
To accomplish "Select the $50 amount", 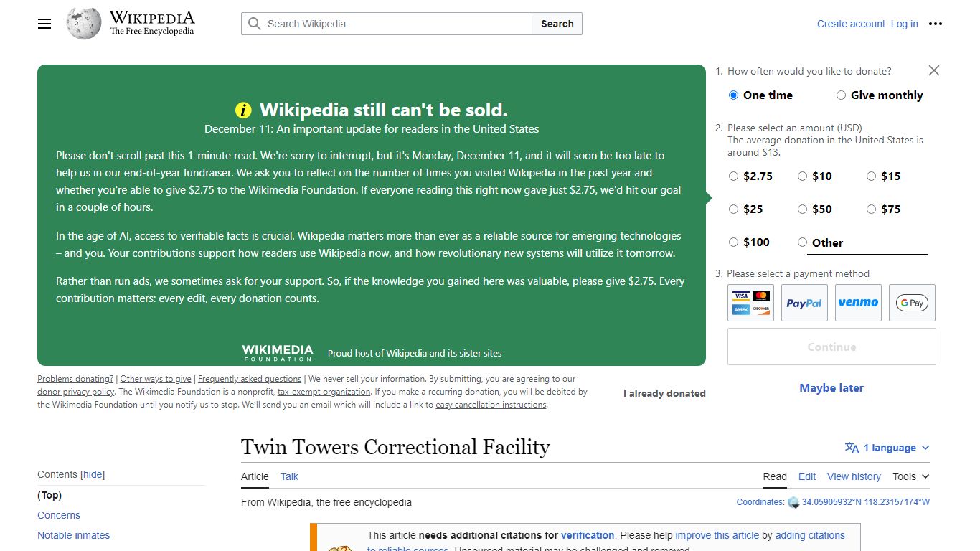I will (802, 209).
